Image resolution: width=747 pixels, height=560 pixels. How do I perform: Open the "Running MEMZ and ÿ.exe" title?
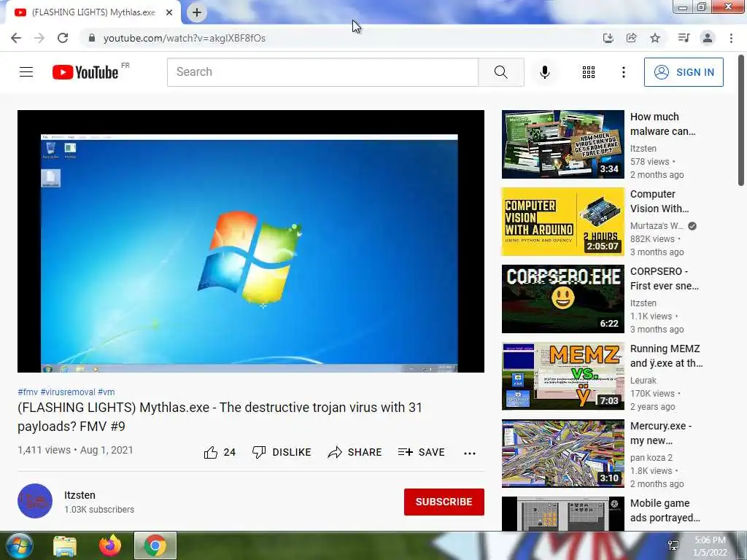pos(667,356)
